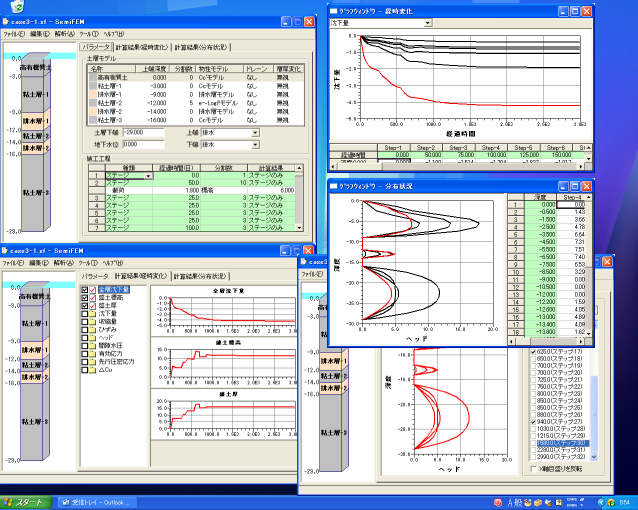Click document icon in top SemiFEM title bar
The width and height of the screenshot is (638, 510).
[6, 22]
